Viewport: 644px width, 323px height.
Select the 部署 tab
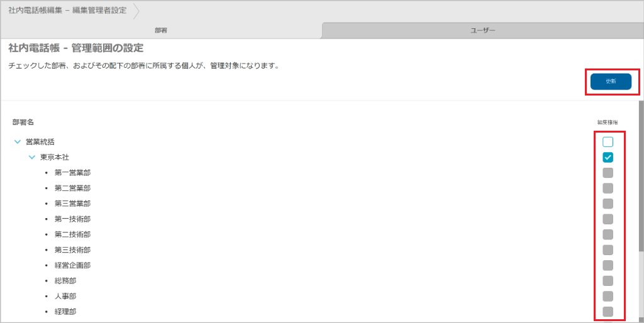click(x=161, y=30)
